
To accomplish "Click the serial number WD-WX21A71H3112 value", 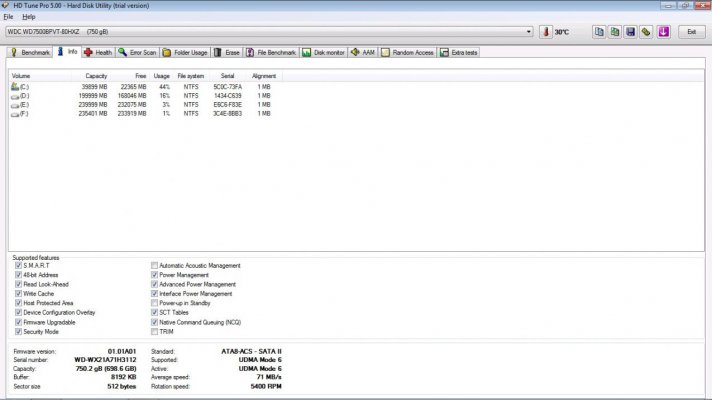I will tap(105, 360).
